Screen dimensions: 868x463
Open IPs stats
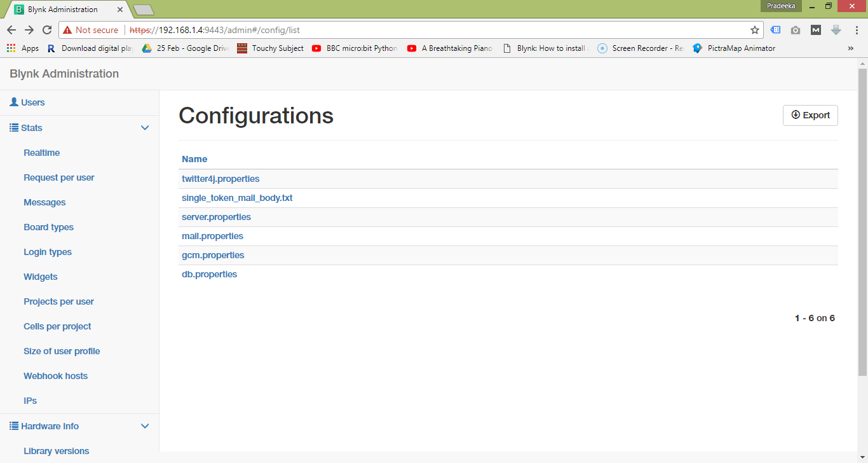pyautogui.click(x=31, y=401)
